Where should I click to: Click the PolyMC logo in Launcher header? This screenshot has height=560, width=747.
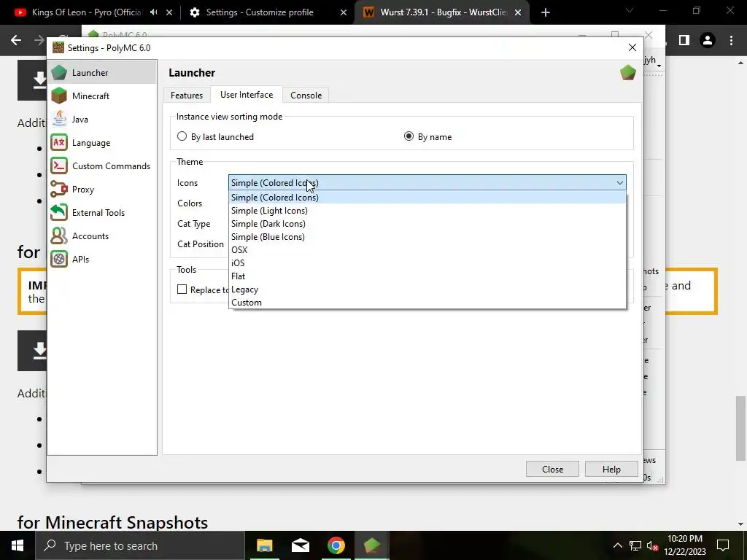point(628,73)
